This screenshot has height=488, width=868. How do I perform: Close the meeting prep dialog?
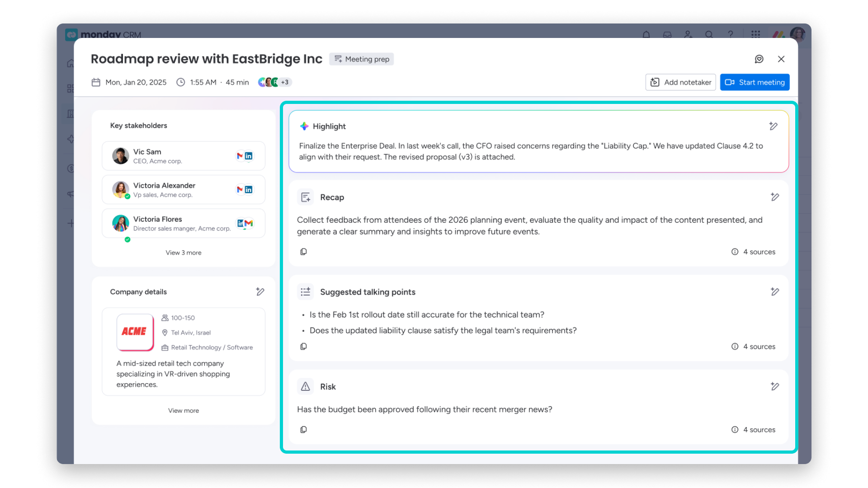point(781,59)
